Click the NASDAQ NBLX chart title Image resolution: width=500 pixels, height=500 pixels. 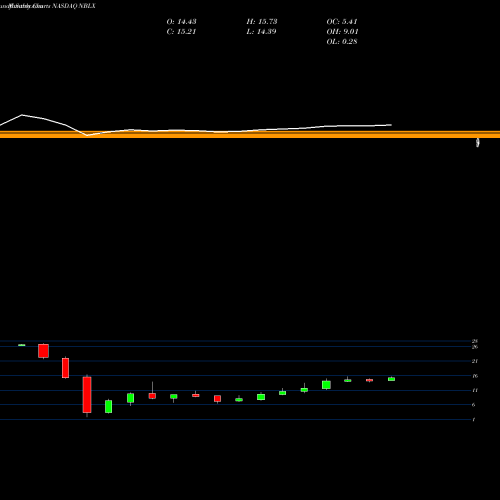48,6
